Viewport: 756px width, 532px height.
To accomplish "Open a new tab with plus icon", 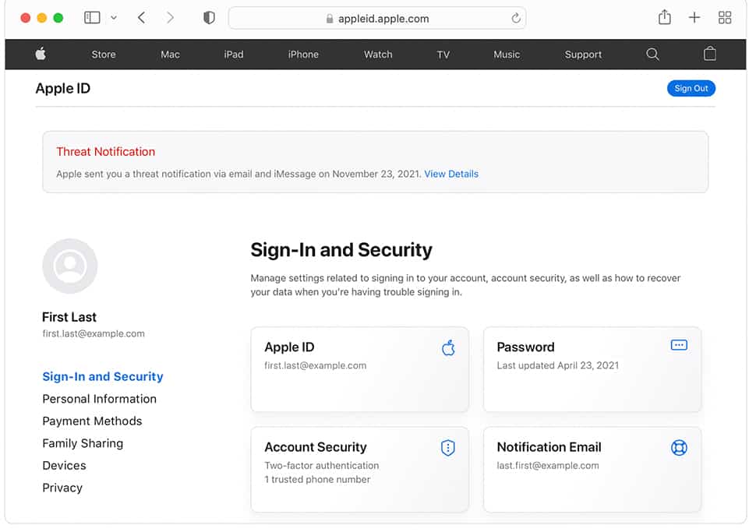I will pos(694,18).
